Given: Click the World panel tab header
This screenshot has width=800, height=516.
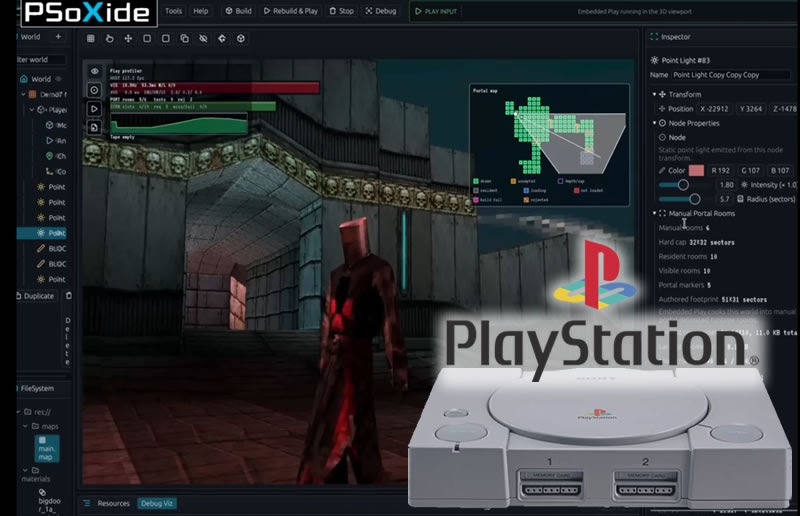Looking at the screenshot, I should [31, 37].
